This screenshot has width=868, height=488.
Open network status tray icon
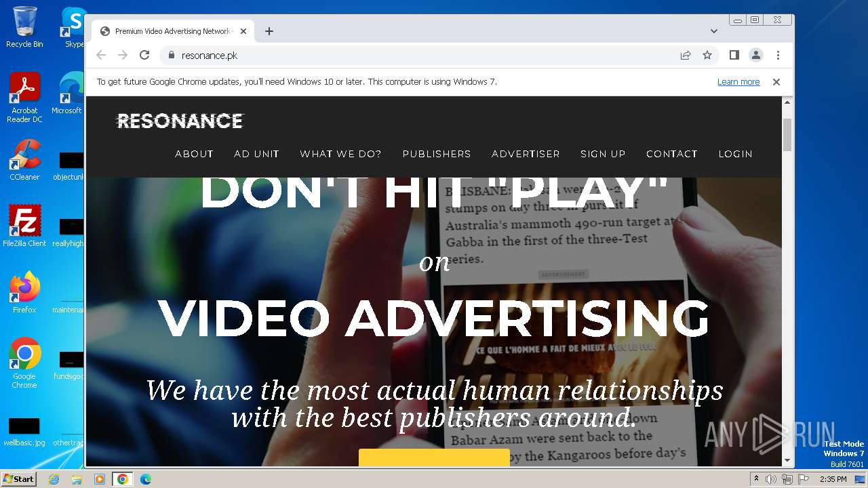(787, 479)
